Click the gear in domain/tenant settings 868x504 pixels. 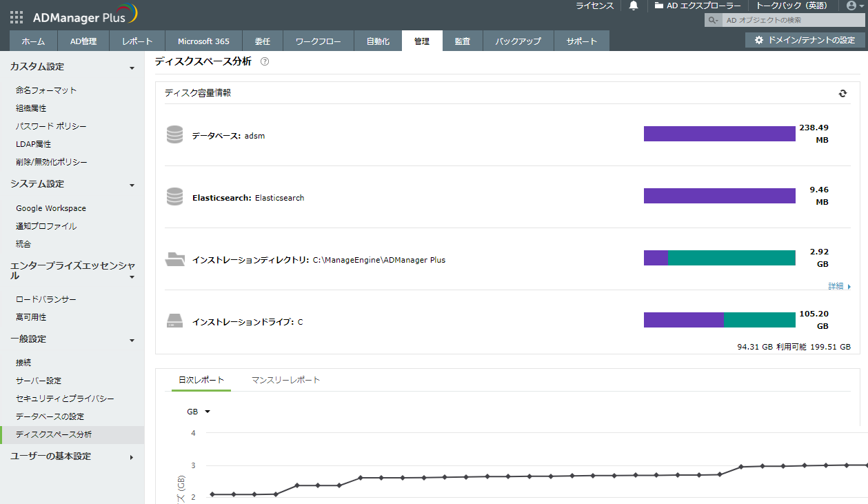coord(759,40)
